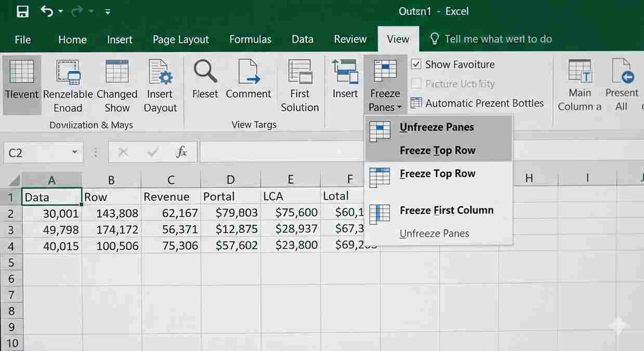
Task: Click the Insert Dayout gear icon
Action: [160, 72]
